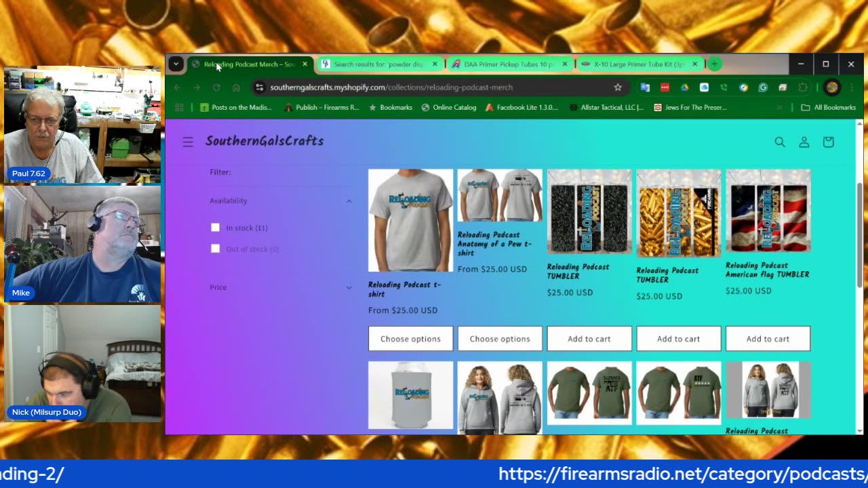Click the browser forward arrow

pyautogui.click(x=197, y=87)
